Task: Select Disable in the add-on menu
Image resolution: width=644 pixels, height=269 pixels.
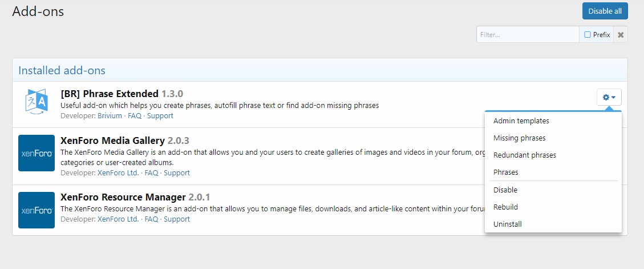Action: click(x=553, y=190)
